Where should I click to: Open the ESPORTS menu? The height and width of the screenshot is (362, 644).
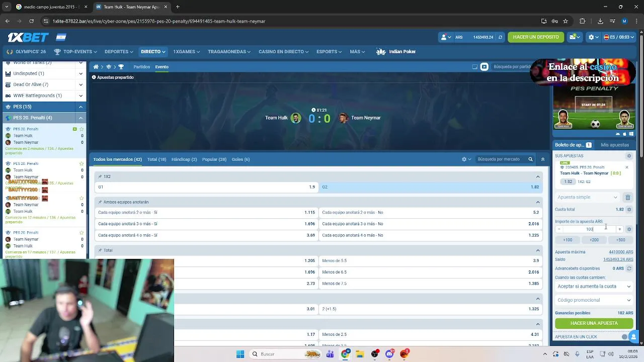[330, 52]
